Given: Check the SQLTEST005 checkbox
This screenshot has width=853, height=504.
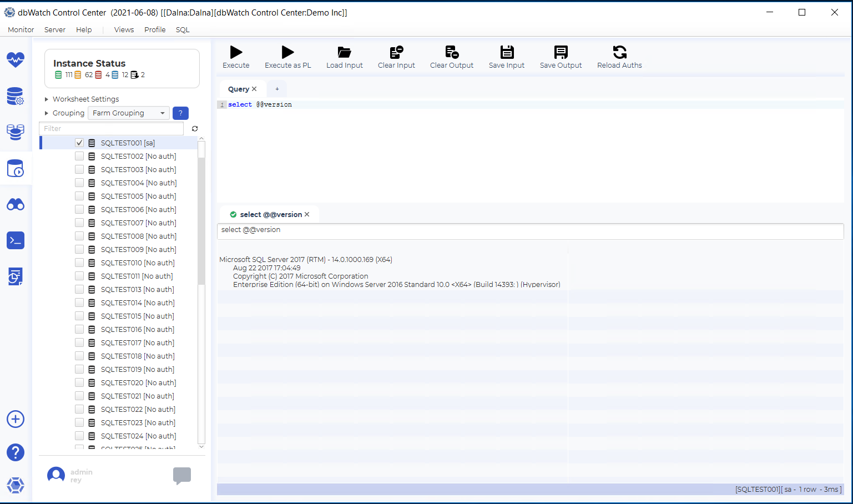Looking at the screenshot, I should pyautogui.click(x=79, y=196).
